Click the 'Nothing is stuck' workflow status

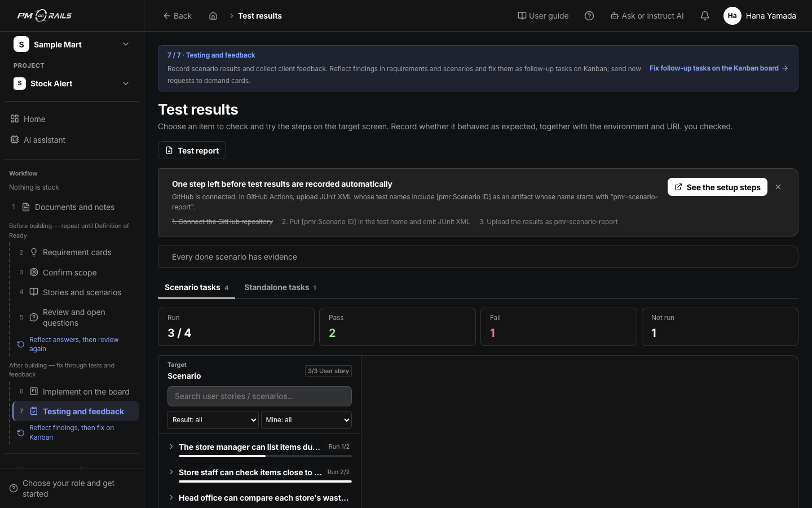click(x=34, y=187)
